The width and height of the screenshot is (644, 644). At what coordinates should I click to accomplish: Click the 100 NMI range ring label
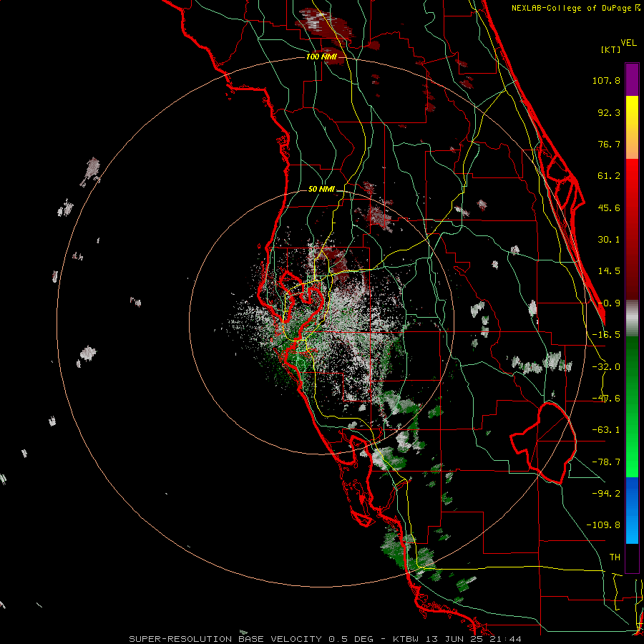[321, 57]
